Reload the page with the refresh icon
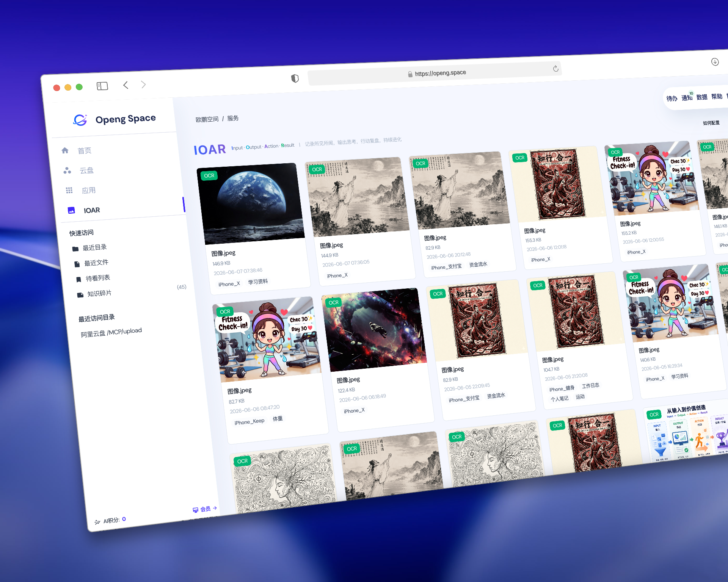The image size is (728, 582). (x=555, y=69)
